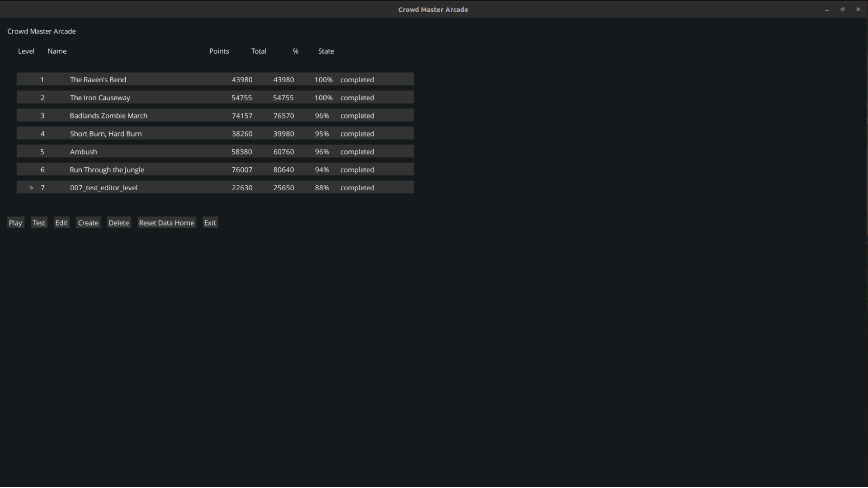This screenshot has width=868, height=488.
Task: Click points value 22630
Action: pos(242,188)
